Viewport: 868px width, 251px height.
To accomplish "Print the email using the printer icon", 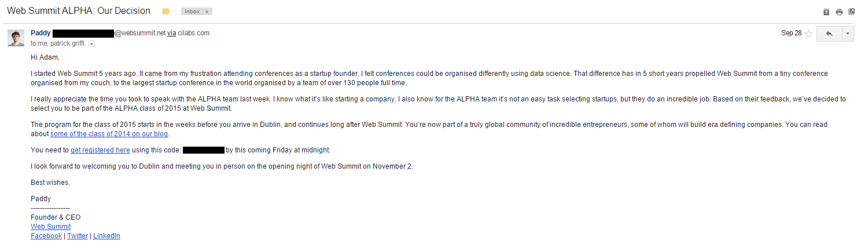I will [x=839, y=12].
